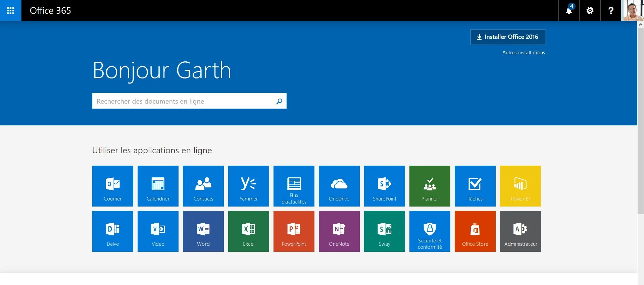Viewport: 644px width, 285px height.
Task: Open the Delve tile
Action: coord(113,231)
